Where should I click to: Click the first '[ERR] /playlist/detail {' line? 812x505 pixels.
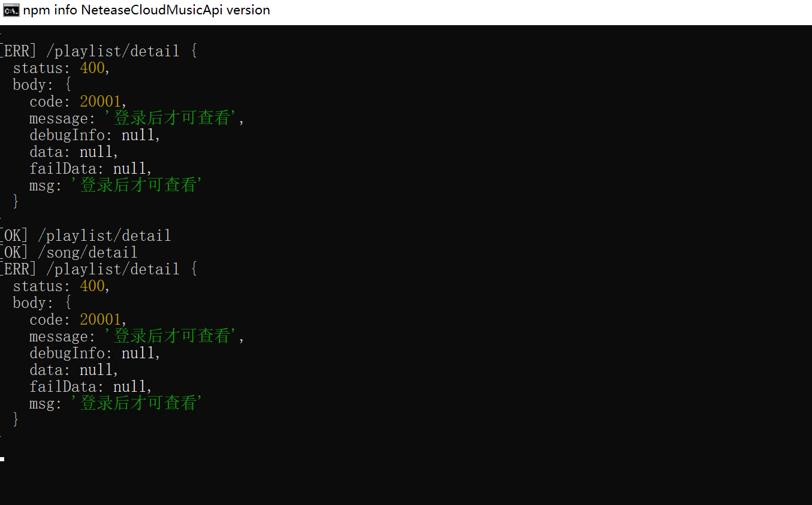pyautogui.click(x=98, y=51)
